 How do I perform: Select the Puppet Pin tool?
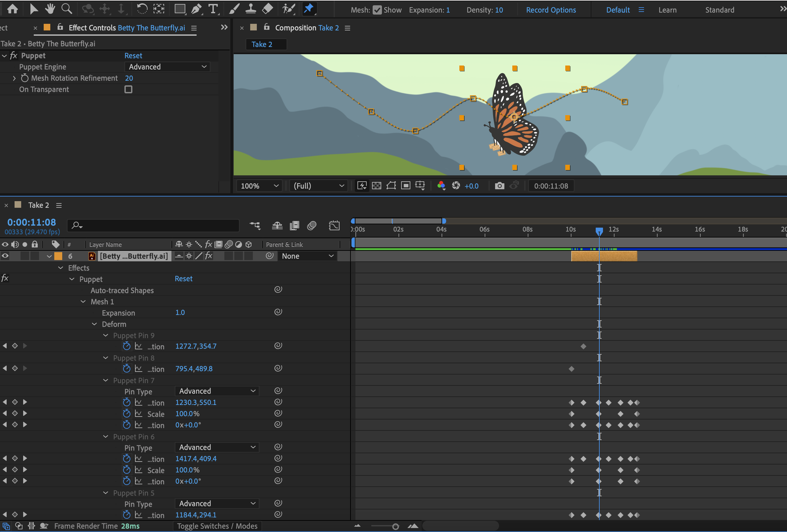(x=308, y=9)
